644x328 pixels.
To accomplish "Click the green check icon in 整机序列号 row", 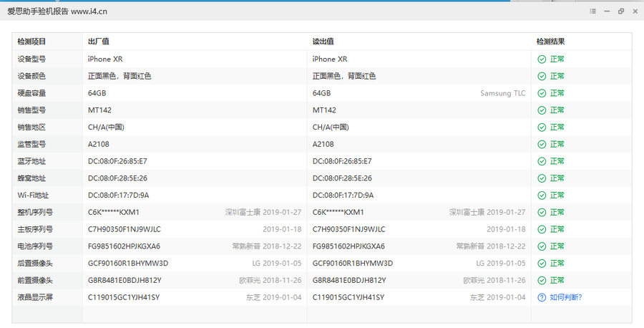I will pyautogui.click(x=542, y=212).
